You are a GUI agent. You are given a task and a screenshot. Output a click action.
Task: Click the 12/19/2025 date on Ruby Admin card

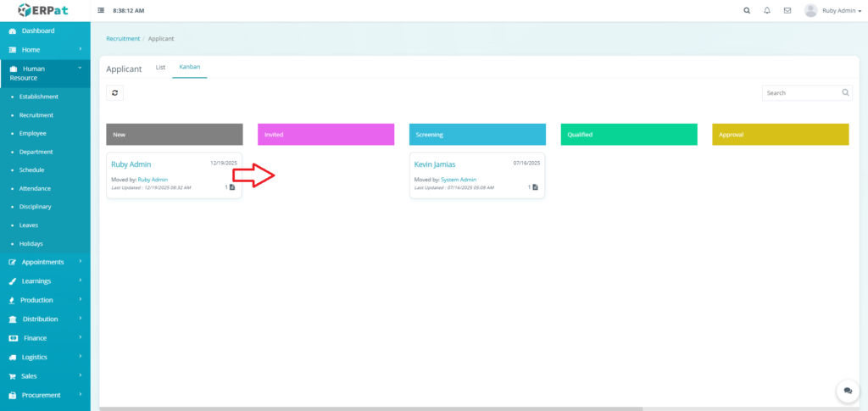coord(224,164)
